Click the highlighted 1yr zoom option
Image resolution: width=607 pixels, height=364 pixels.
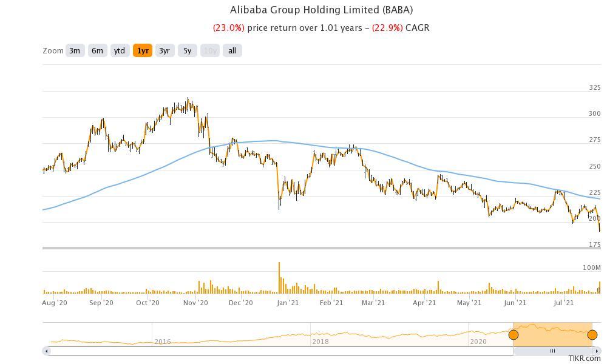141,51
